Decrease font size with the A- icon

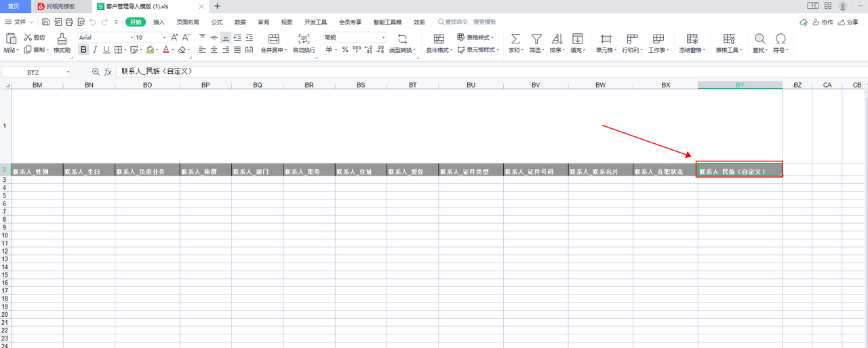[x=186, y=37]
